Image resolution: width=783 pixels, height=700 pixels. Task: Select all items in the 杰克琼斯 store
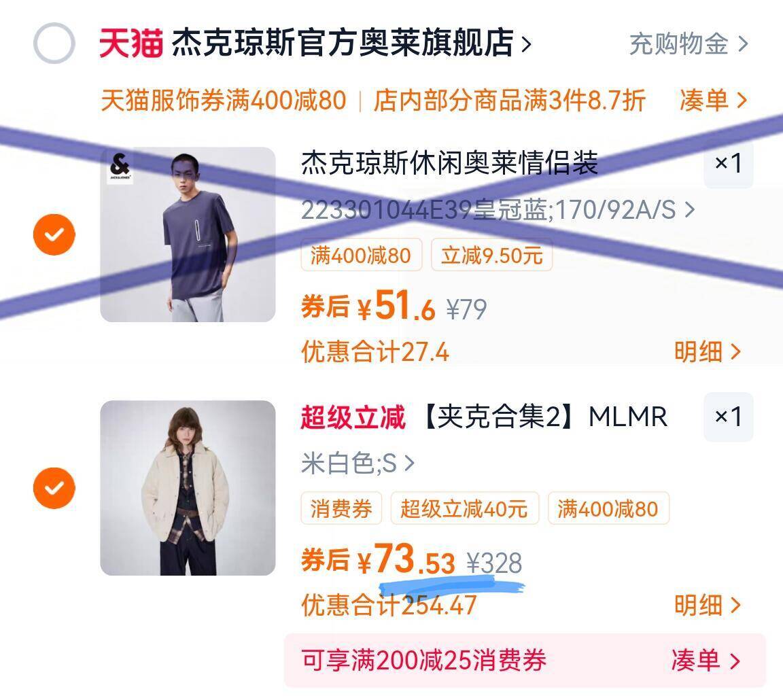(54, 43)
